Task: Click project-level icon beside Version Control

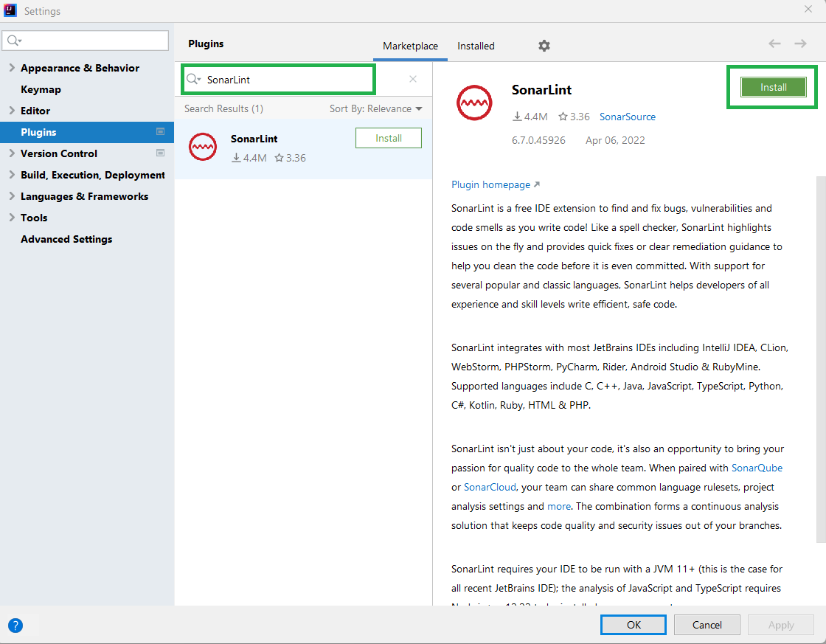Action: pyautogui.click(x=160, y=153)
